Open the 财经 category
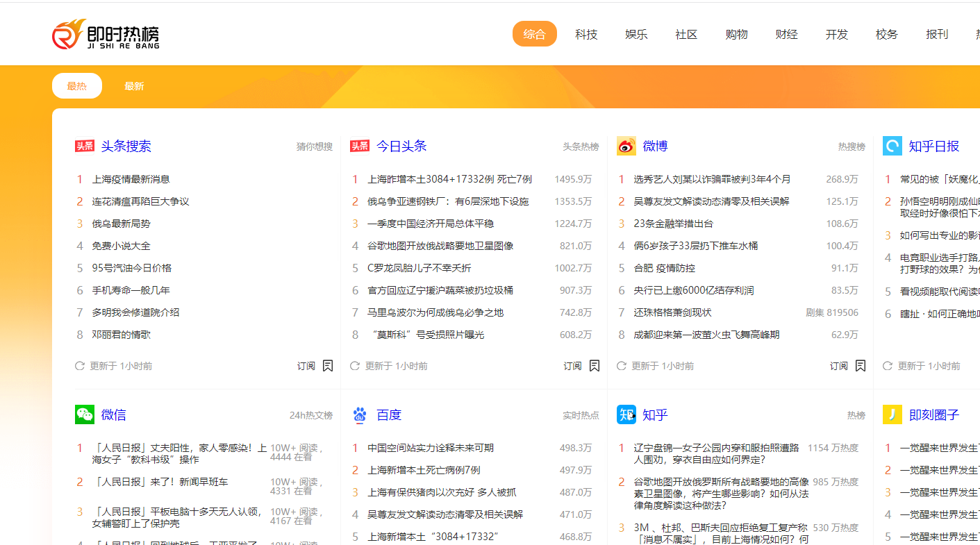 click(786, 34)
